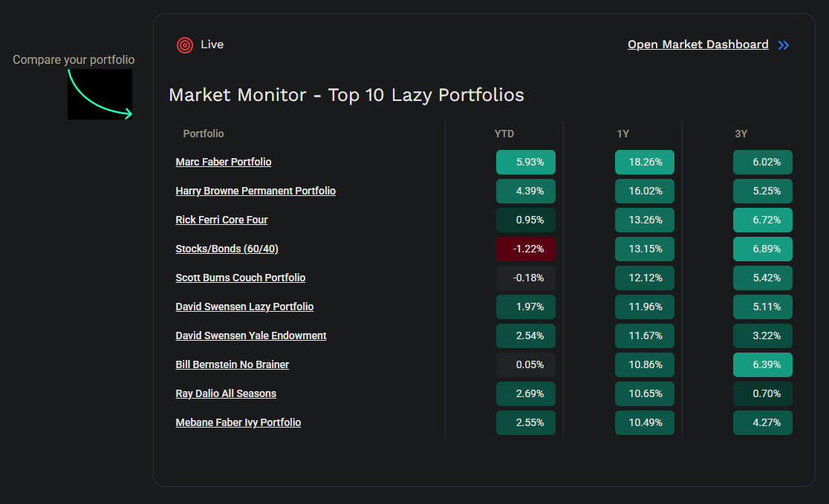Open Harry Browne Permanent Portfolio
This screenshot has height=504, width=829.
tap(255, 191)
